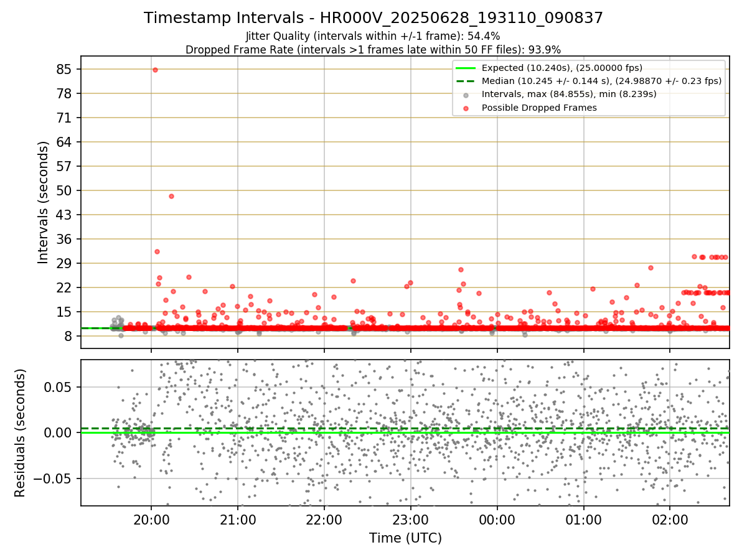Select the 'Possible Dropped Frames' legend label
Image resolution: width=747 pixels, height=560 pixels.
coord(539,108)
